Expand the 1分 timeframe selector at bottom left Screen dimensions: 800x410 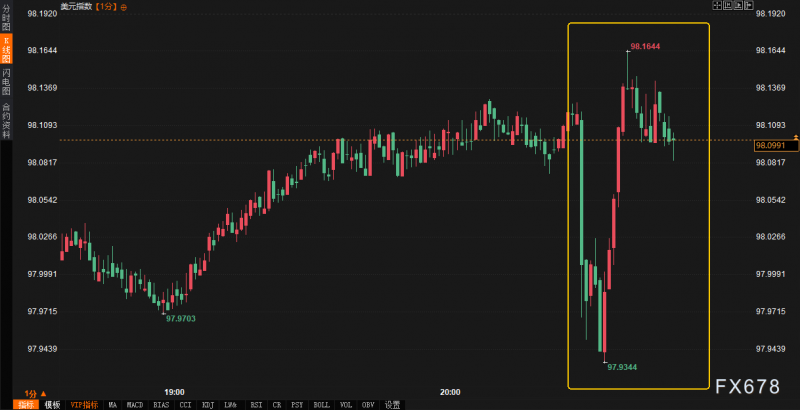pyautogui.click(x=36, y=393)
